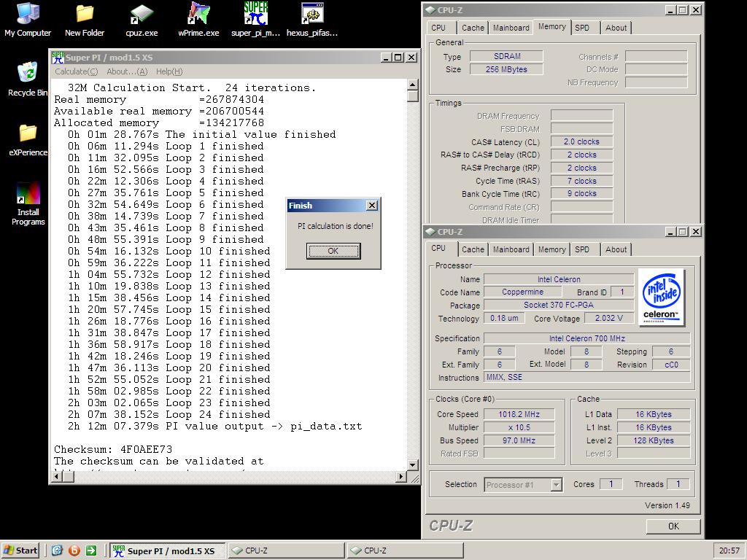Select the hexus_pifast desktop shortcut

coord(312,20)
